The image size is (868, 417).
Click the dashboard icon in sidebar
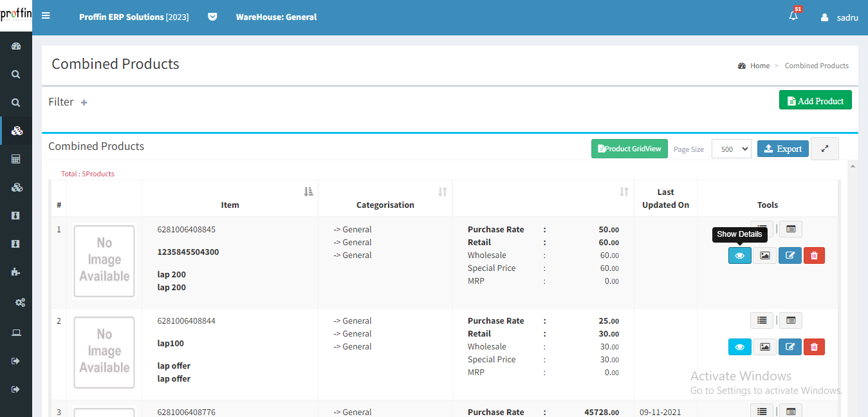pyautogui.click(x=16, y=46)
